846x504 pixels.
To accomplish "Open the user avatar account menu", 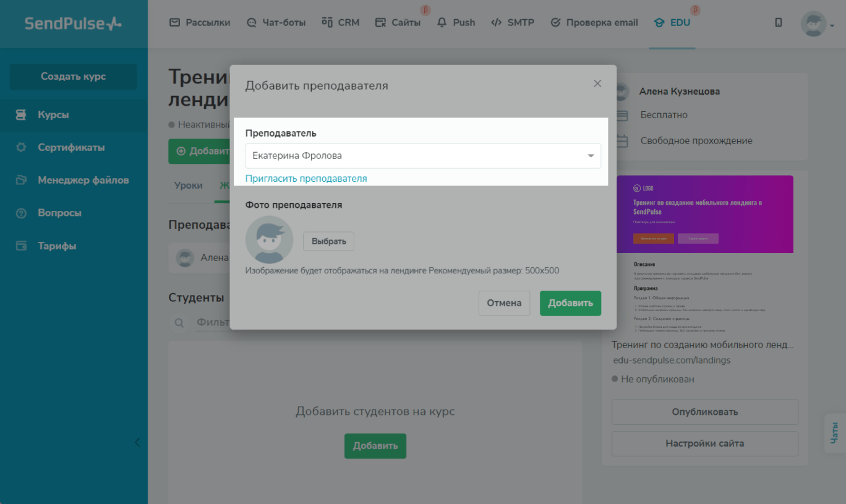I will 817,24.
